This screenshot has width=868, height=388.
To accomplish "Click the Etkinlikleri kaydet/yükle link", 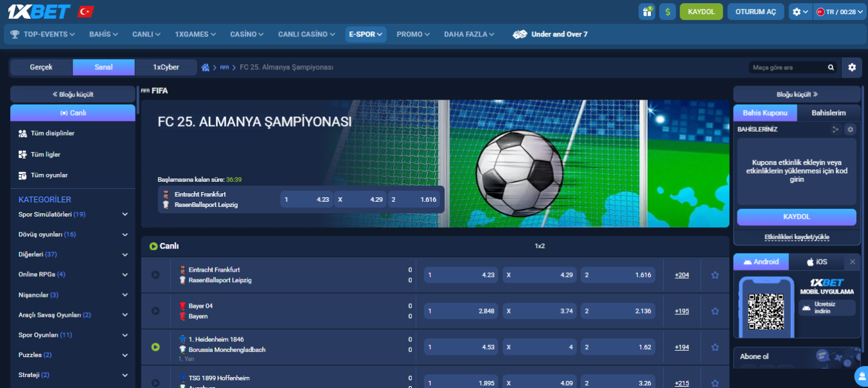I will (x=797, y=237).
